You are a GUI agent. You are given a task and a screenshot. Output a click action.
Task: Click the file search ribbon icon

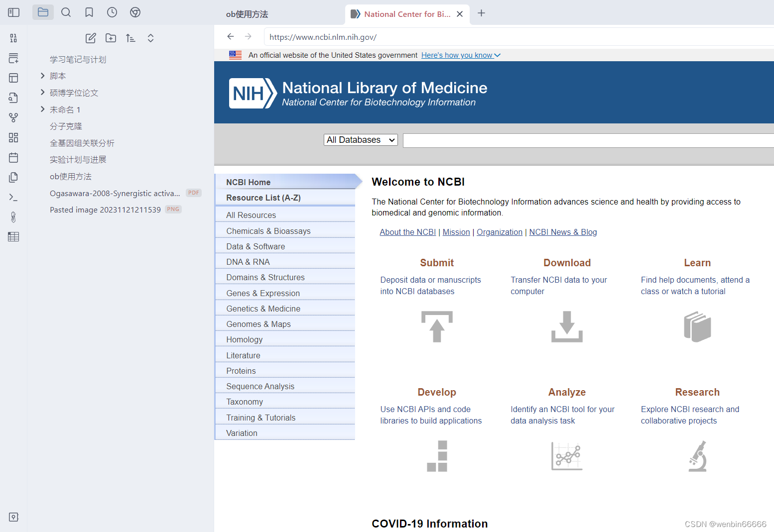[x=13, y=98]
